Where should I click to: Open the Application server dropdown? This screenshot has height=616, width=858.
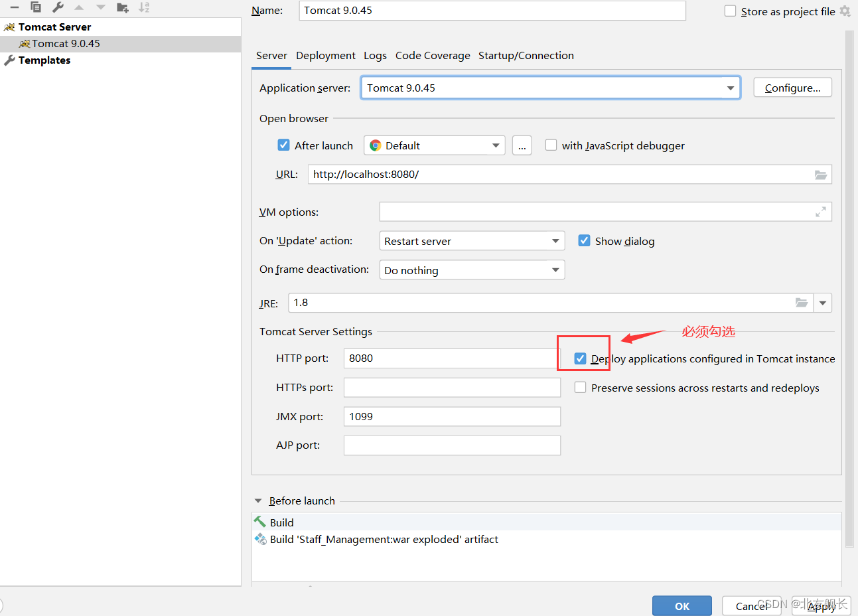[551, 88]
